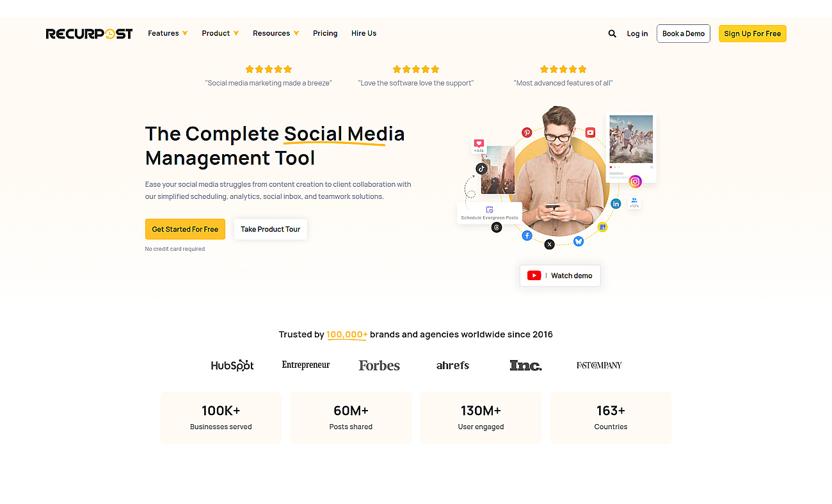Click the stars above "Social media marketing made a breeze"
Image resolution: width=832 pixels, height=504 pixels.
click(269, 69)
